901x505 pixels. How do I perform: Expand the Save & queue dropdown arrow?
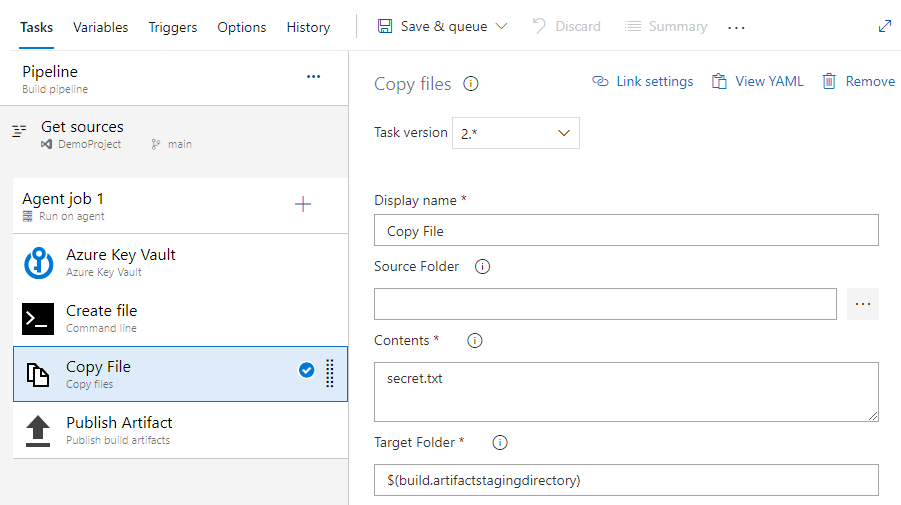pyautogui.click(x=502, y=27)
